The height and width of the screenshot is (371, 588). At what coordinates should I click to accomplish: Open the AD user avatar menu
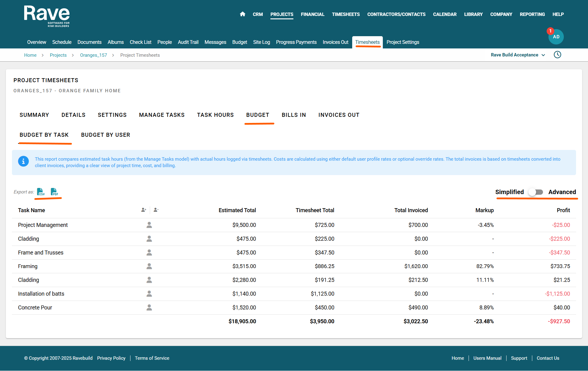556,37
